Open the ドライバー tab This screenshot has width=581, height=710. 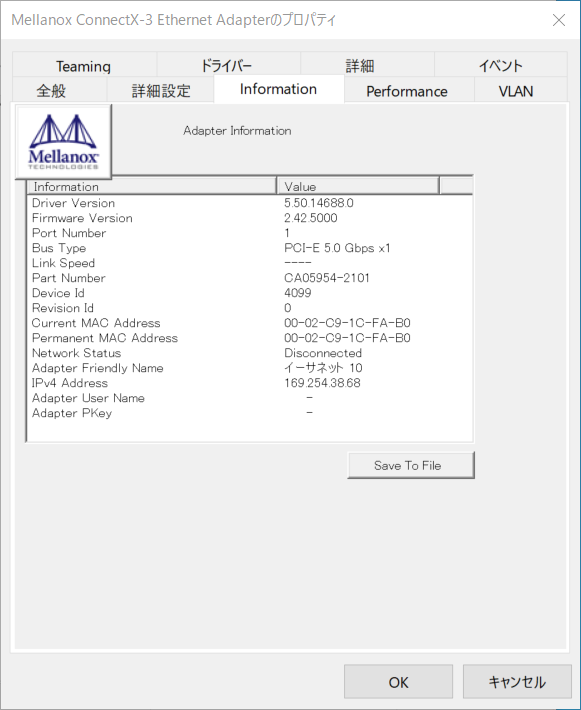228,66
